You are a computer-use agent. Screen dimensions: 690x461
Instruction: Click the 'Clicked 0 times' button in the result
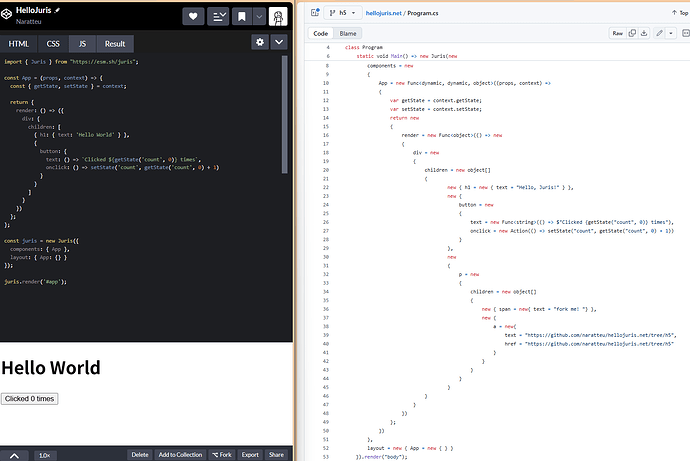point(29,399)
